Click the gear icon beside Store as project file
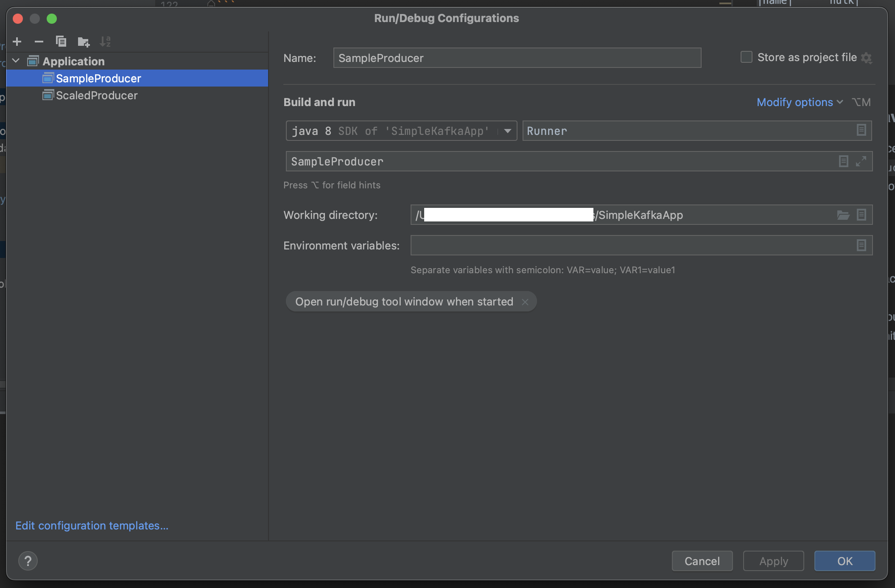 pyautogui.click(x=867, y=58)
